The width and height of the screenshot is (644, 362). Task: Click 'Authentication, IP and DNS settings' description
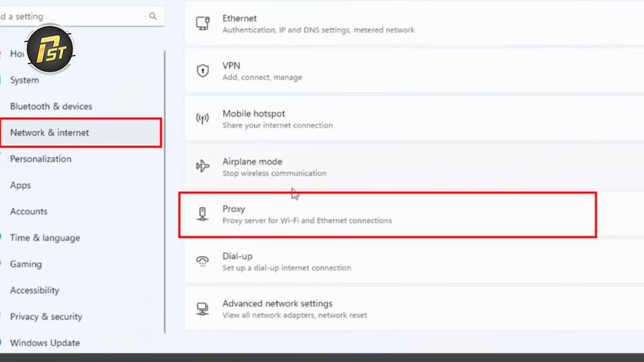tap(318, 30)
